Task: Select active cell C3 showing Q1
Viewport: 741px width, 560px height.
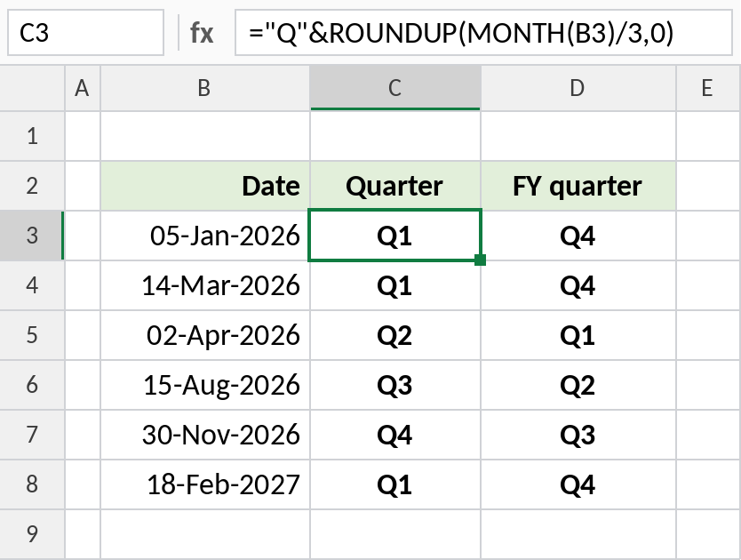Action: pos(395,235)
